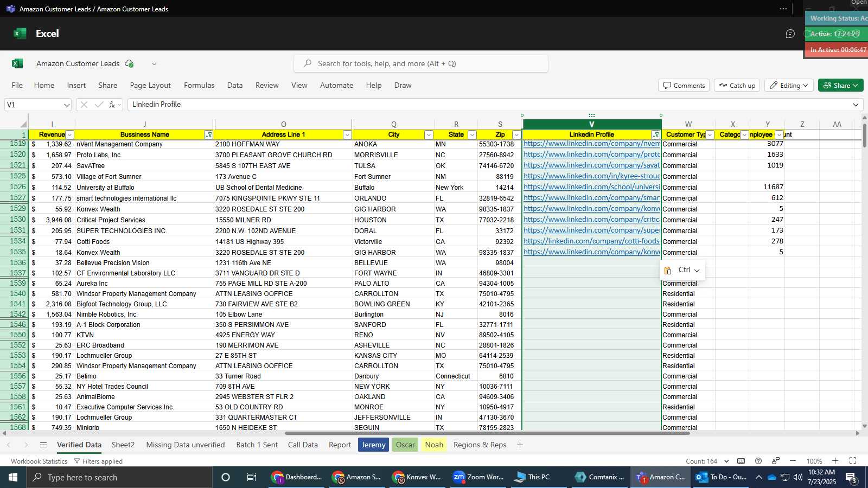Click the Excel app logo icon
Image resolution: width=868 pixels, height=488 pixels.
pos(17,63)
